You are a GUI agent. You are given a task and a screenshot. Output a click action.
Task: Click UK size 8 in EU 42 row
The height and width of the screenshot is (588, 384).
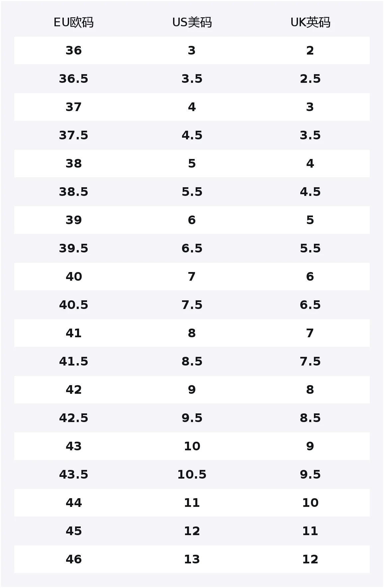(310, 390)
